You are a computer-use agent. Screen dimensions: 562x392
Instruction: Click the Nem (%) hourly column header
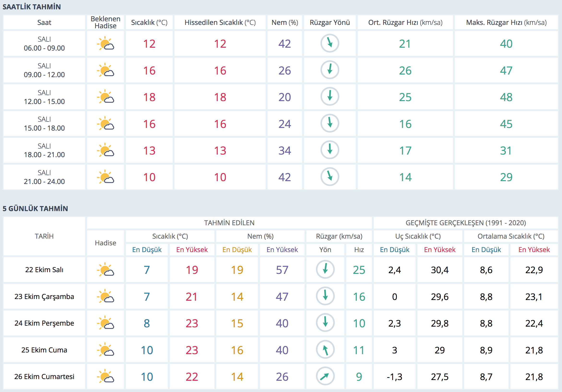click(x=285, y=23)
